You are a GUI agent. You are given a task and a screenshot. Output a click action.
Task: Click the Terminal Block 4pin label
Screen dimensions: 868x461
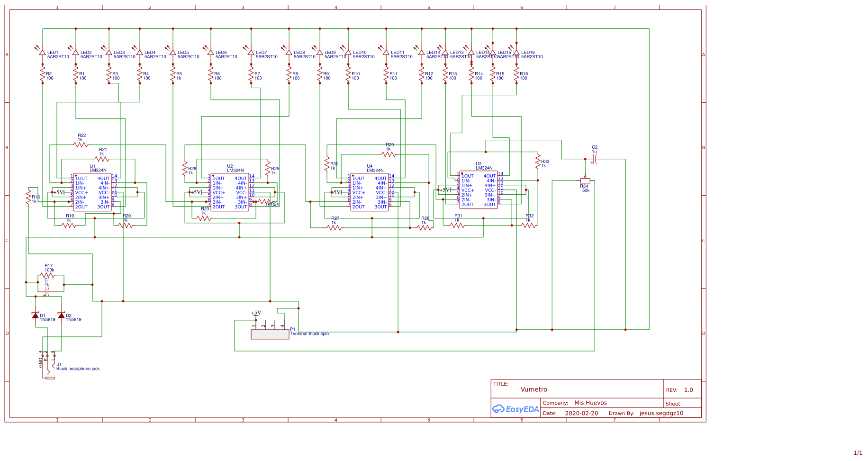point(309,334)
